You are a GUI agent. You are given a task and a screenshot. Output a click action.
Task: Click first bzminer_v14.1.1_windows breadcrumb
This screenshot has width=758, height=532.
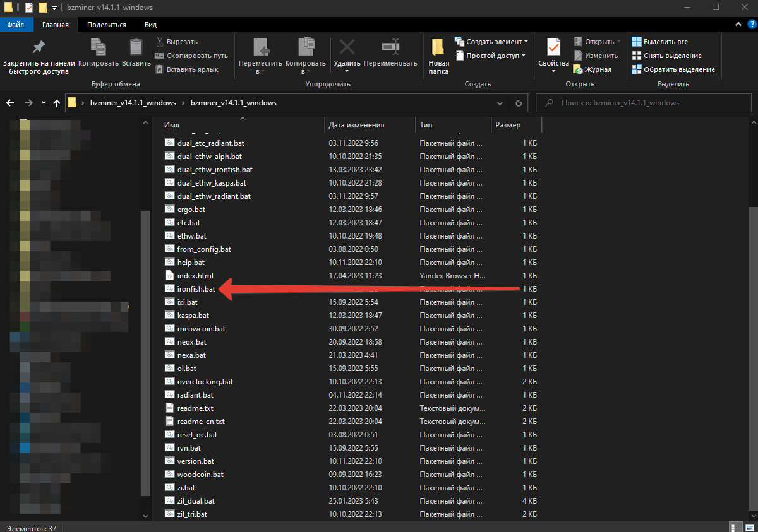click(x=132, y=103)
